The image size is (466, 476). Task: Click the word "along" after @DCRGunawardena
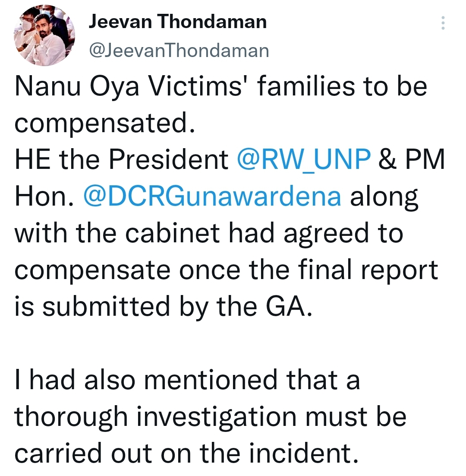[384, 197]
